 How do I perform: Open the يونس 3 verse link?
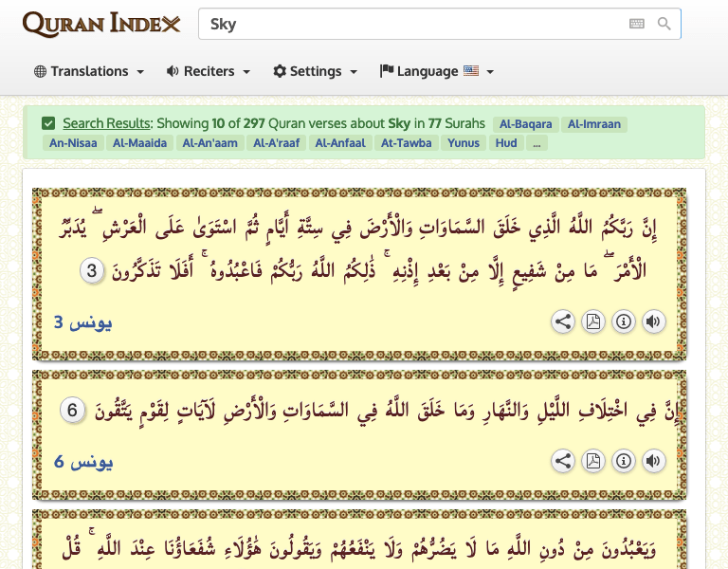click(x=83, y=322)
